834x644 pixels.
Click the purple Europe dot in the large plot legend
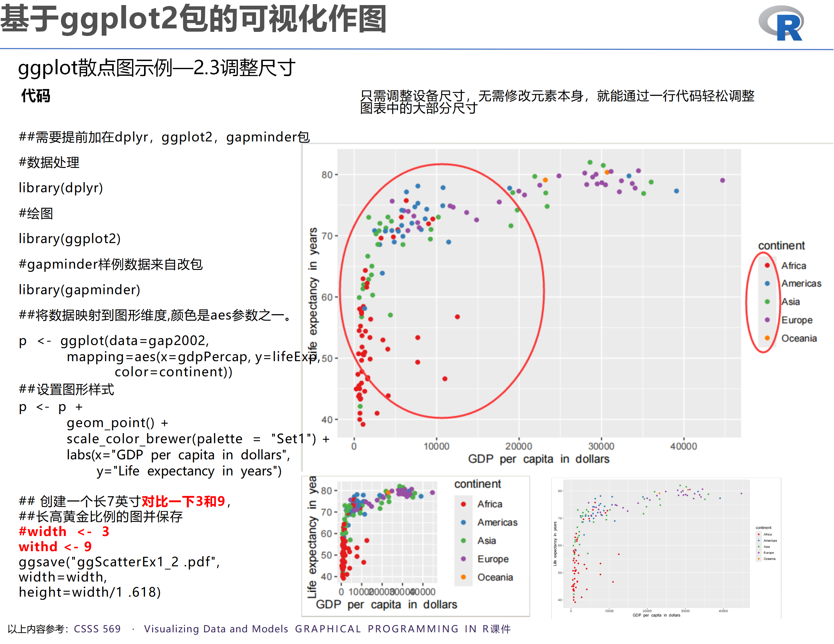pyautogui.click(x=767, y=320)
